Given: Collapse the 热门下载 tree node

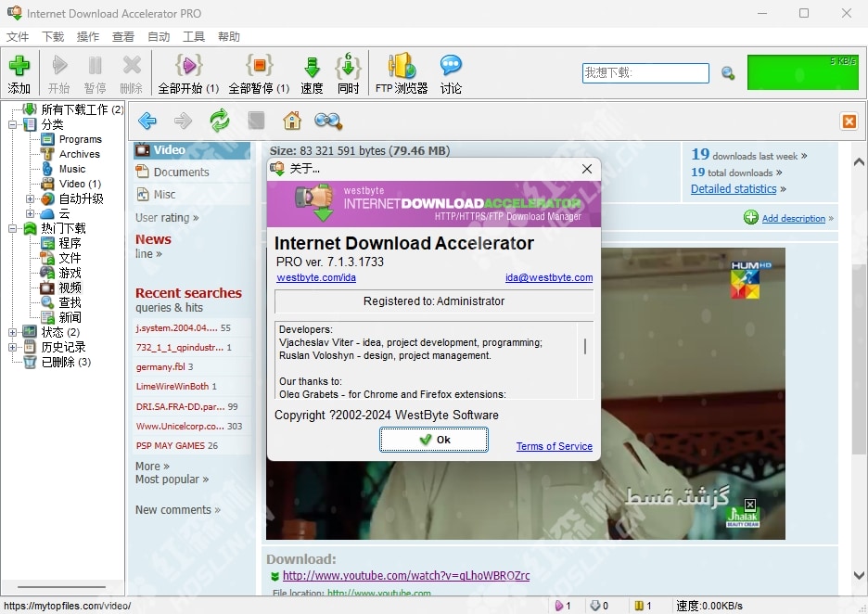Looking at the screenshot, I should (12, 228).
